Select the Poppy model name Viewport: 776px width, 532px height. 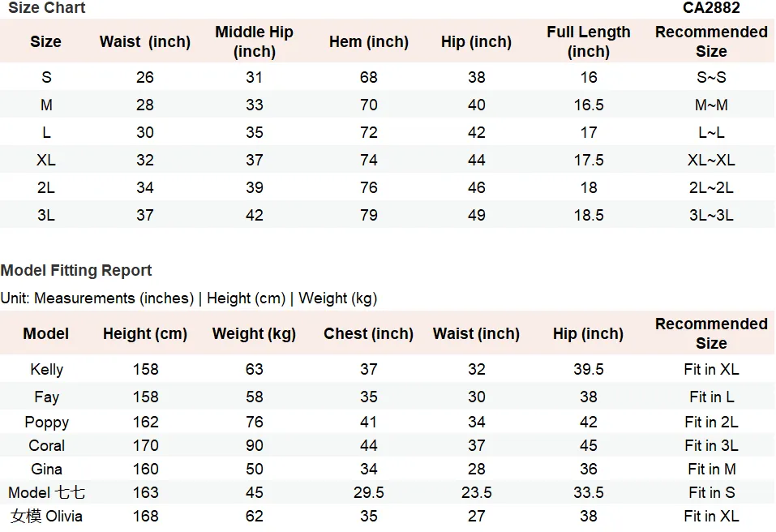[46, 423]
